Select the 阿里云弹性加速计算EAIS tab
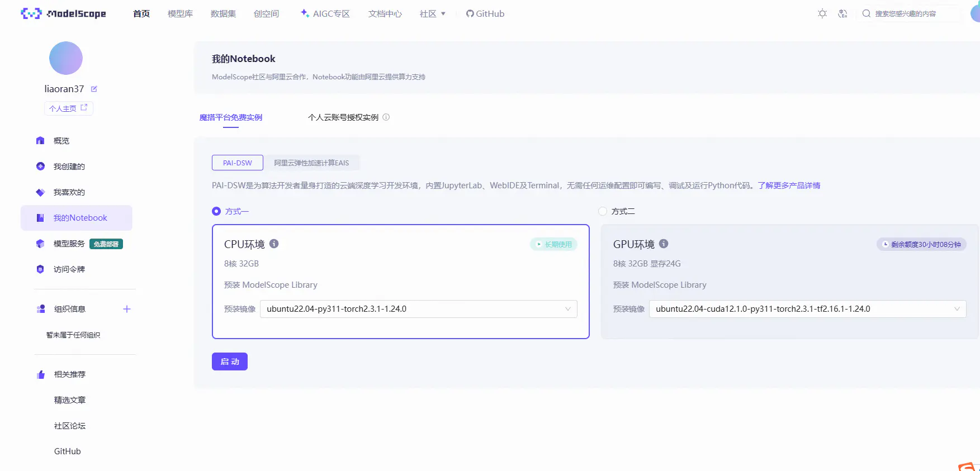The image size is (980, 471). pyautogui.click(x=311, y=163)
